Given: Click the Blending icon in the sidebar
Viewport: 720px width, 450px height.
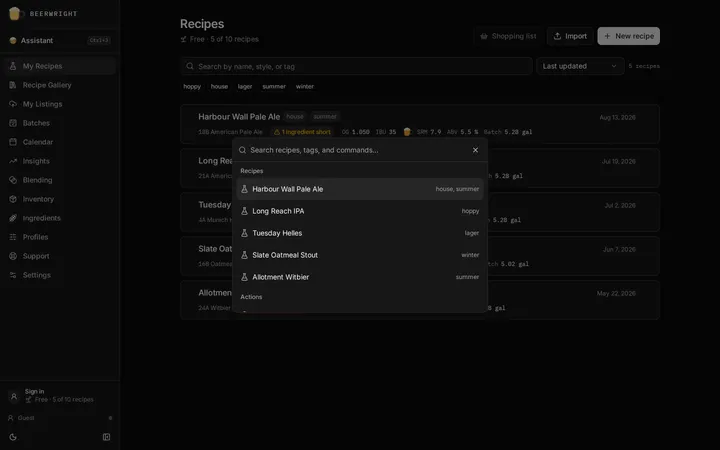Looking at the screenshot, I should pos(13,180).
